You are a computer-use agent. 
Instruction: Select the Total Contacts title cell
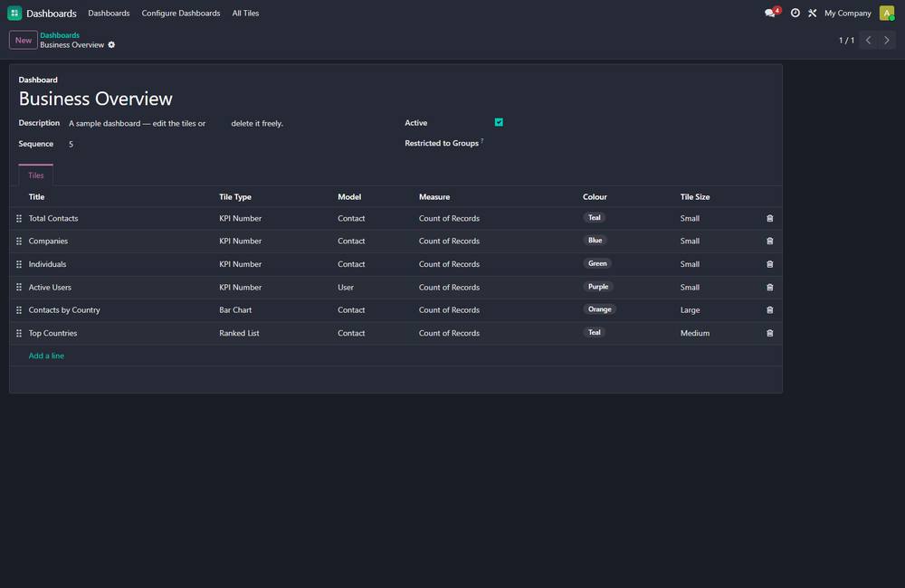(x=53, y=218)
